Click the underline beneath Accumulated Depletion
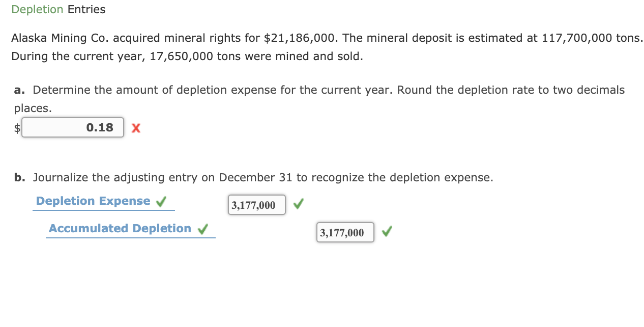Screen dimensions: 644x327 pyautogui.click(x=131, y=237)
